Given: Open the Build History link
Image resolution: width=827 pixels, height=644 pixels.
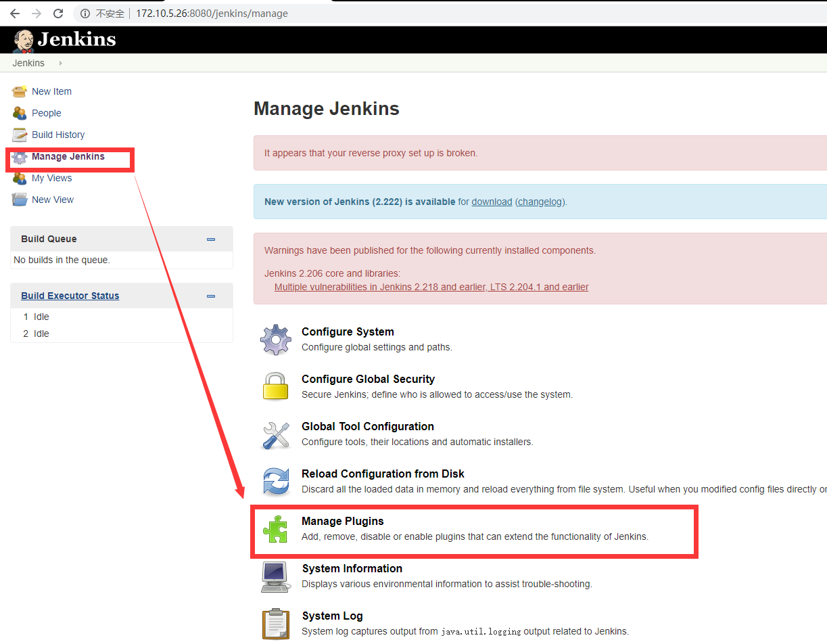Looking at the screenshot, I should tap(58, 135).
